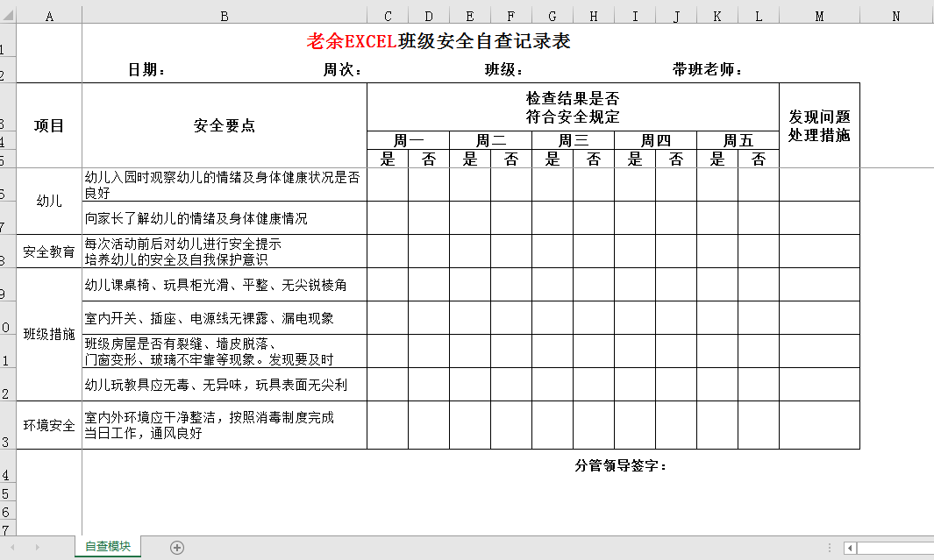934x560 pixels.
Task: Click cell 班级房屋是否有裂缝
Action: click(x=225, y=351)
